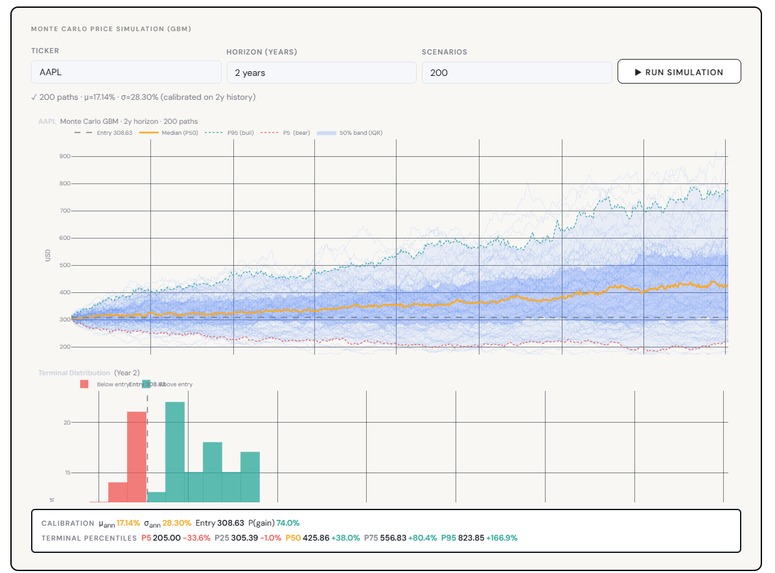Click the P50 value 425.86
The height and width of the screenshot is (573, 775).
(x=316, y=538)
